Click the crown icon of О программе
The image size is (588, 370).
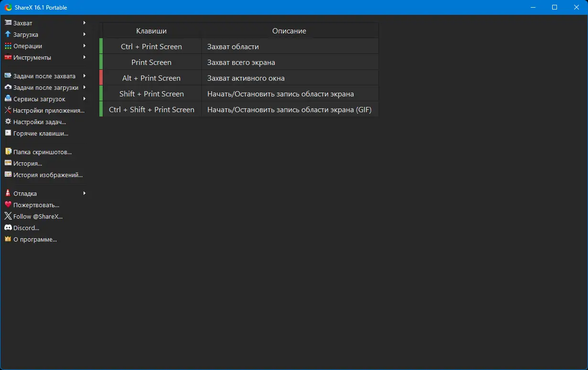[8, 239]
